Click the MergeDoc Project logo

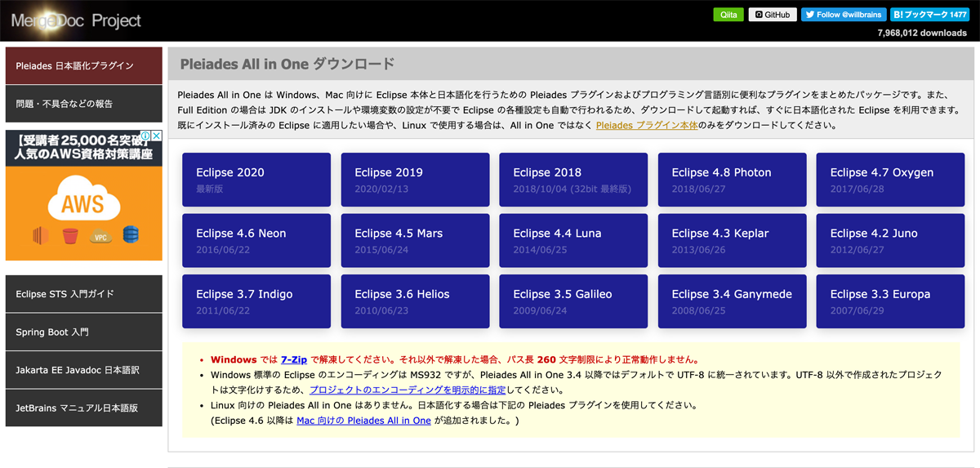point(76,20)
